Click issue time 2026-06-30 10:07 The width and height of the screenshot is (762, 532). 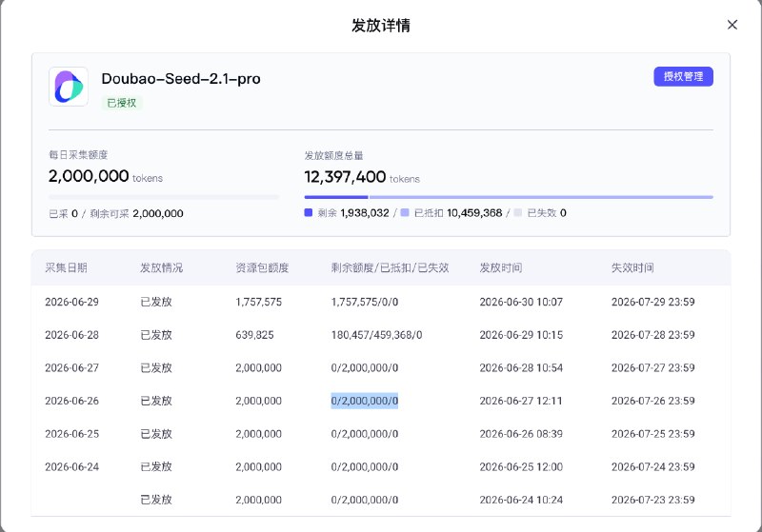(x=521, y=302)
